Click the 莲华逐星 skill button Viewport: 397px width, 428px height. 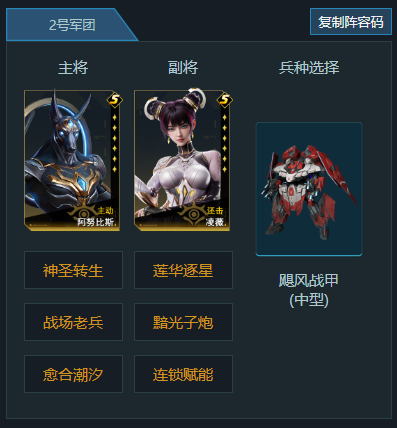[183, 270]
